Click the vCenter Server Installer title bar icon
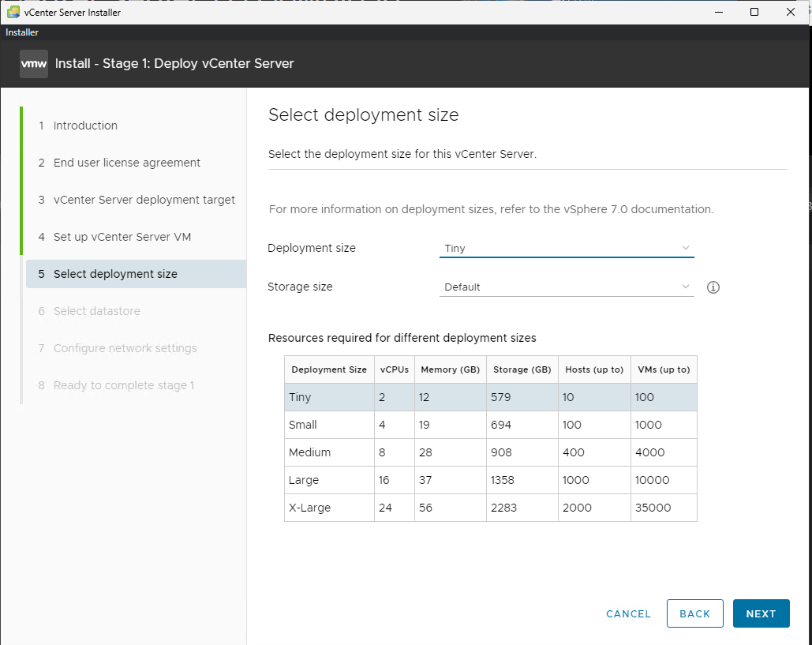Viewport: 812px width, 645px height. 13,12
